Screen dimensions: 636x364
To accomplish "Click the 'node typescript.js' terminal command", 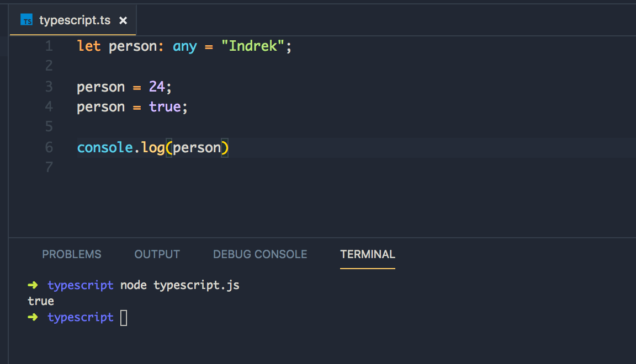I will [x=179, y=285].
